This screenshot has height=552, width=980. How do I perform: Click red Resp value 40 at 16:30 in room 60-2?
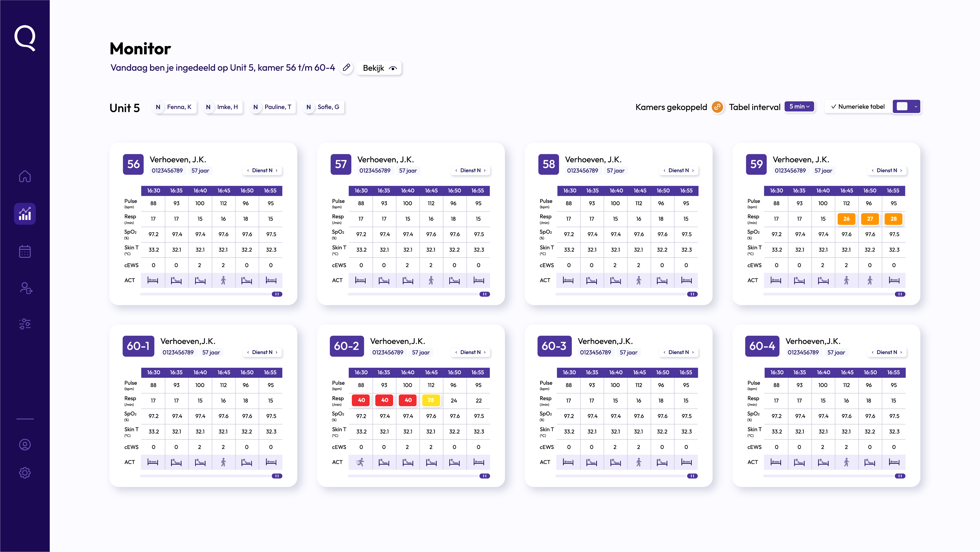tap(361, 400)
